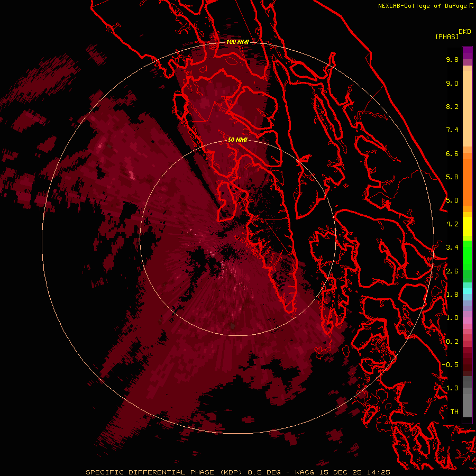Select the 4.2 scale label
476x476 pixels.
[452, 224]
